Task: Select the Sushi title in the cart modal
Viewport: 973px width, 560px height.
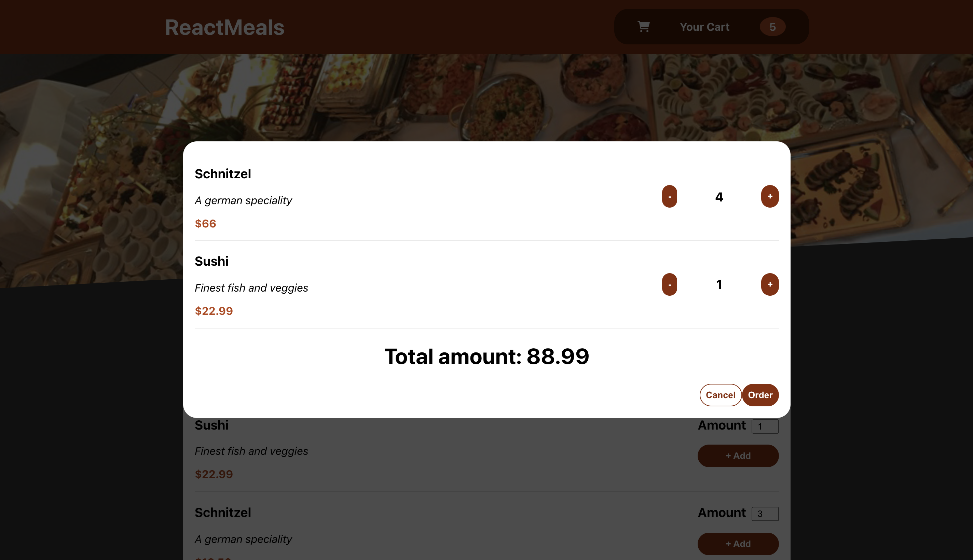Action: [x=211, y=261]
